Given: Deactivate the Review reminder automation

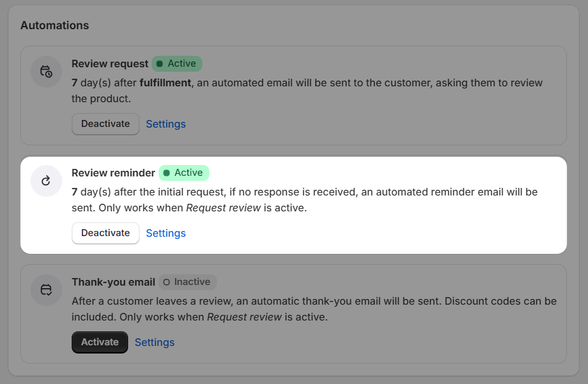Looking at the screenshot, I should pyautogui.click(x=105, y=233).
